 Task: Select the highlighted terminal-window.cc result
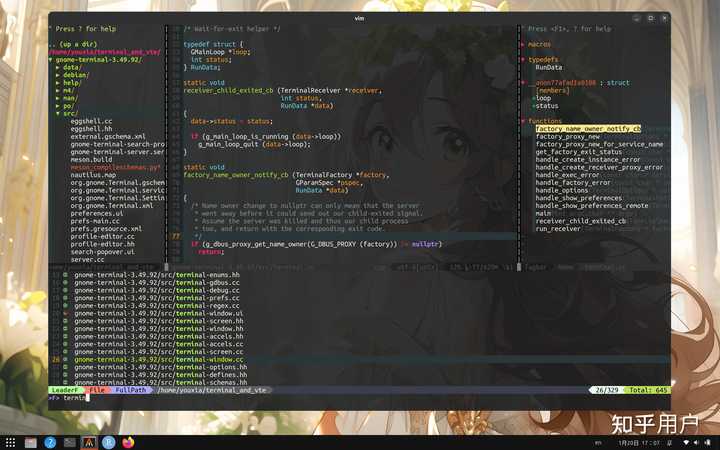[159, 360]
